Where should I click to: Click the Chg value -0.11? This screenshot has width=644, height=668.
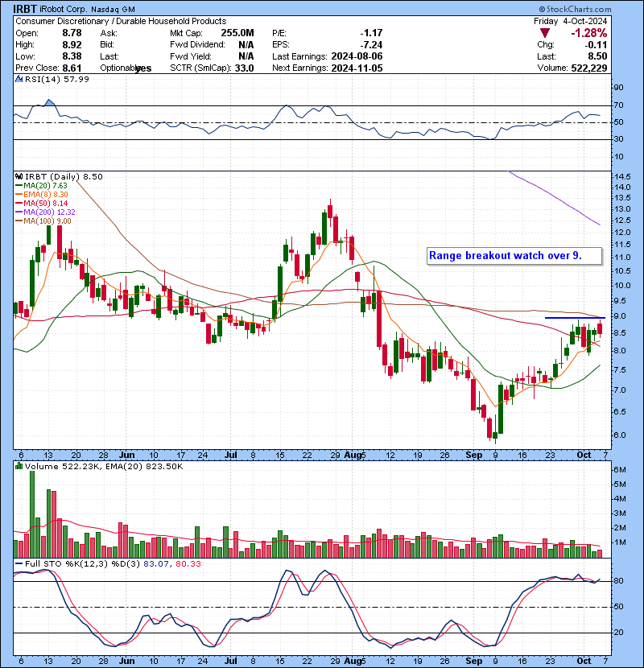click(596, 45)
